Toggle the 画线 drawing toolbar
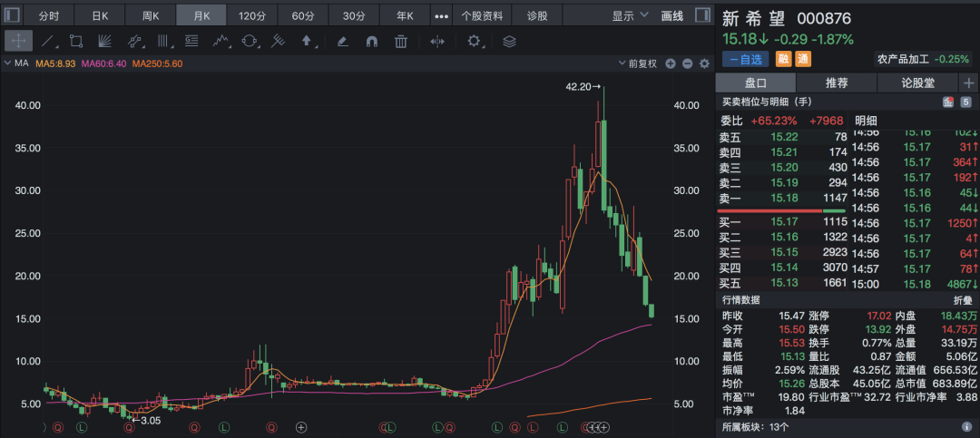 671,16
